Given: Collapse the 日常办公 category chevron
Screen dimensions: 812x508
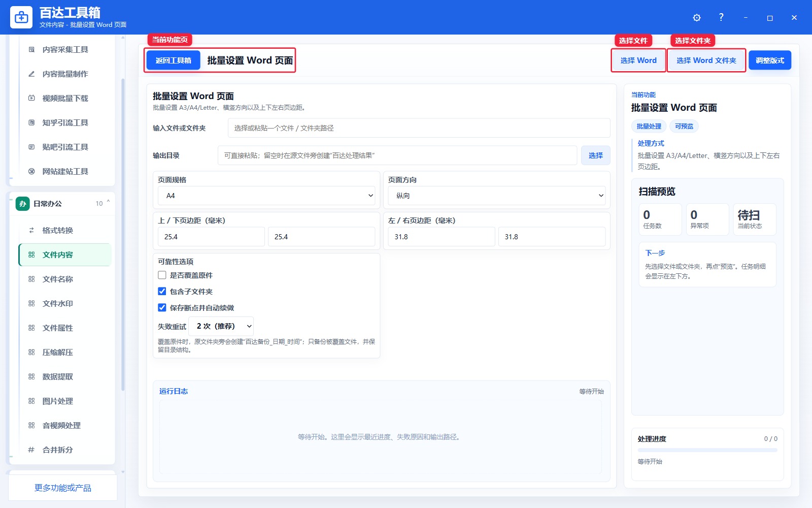Looking at the screenshot, I should point(108,203).
